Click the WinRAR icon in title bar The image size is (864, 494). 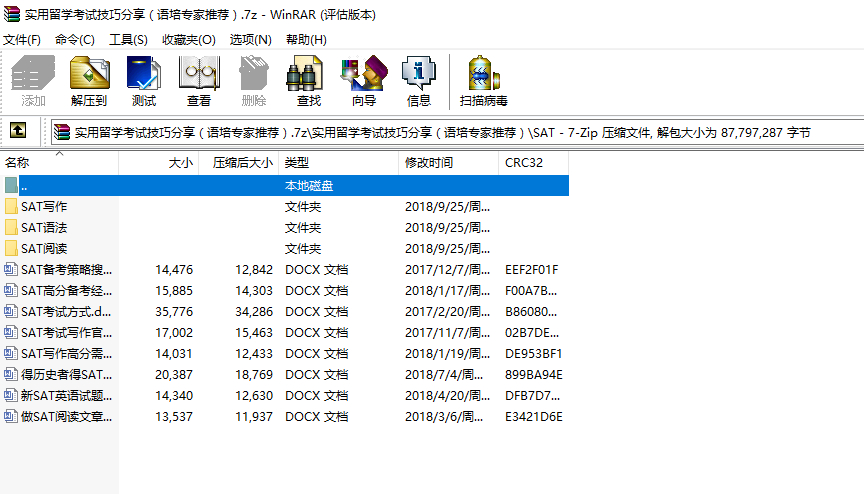[x=12, y=14]
